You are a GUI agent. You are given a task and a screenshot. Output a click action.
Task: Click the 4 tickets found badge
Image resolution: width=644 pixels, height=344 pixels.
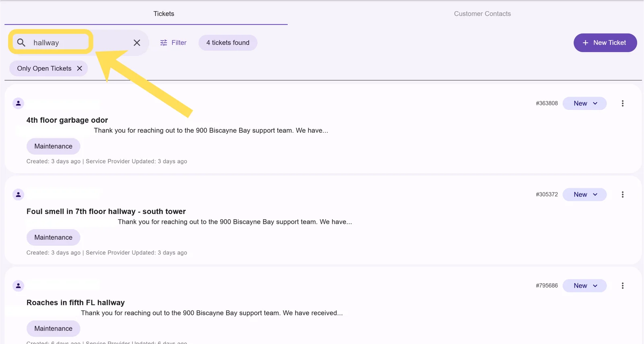[x=228, y=43]
